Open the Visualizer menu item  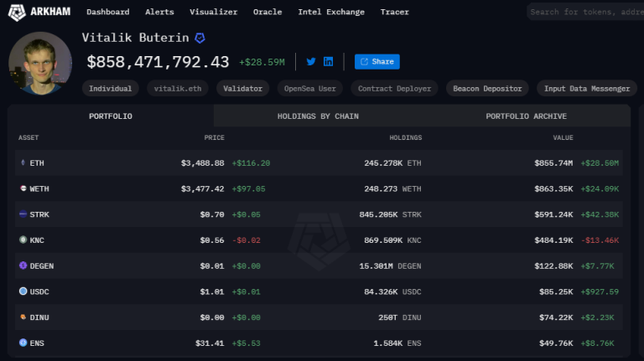coord(213,12)
